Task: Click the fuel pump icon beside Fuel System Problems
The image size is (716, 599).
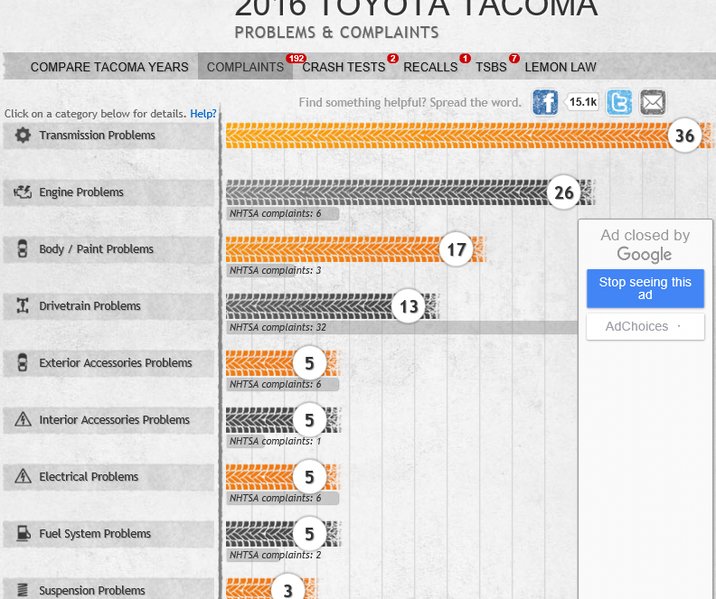Action: [23, 533]
